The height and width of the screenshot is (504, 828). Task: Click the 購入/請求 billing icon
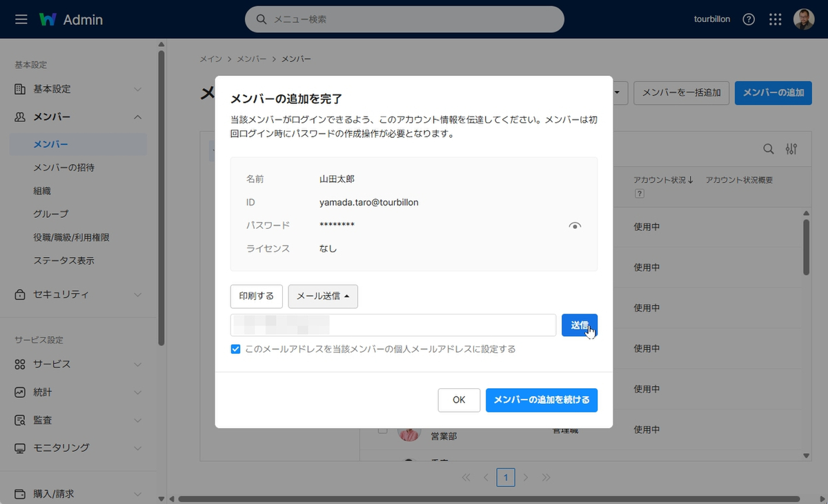pyautogui.click(x=20, y=494)
